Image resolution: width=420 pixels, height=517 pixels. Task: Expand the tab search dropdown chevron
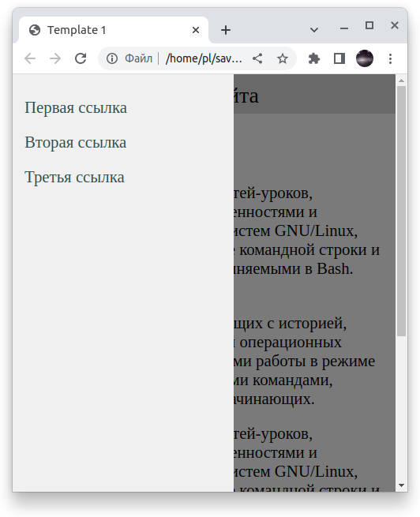(314, 30)
